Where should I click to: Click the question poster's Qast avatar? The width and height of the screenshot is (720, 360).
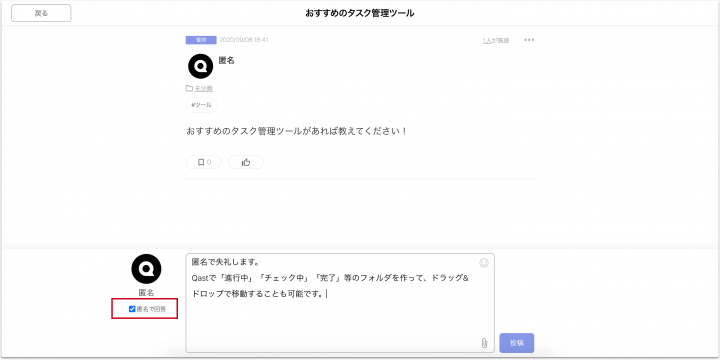pos(201,66)
